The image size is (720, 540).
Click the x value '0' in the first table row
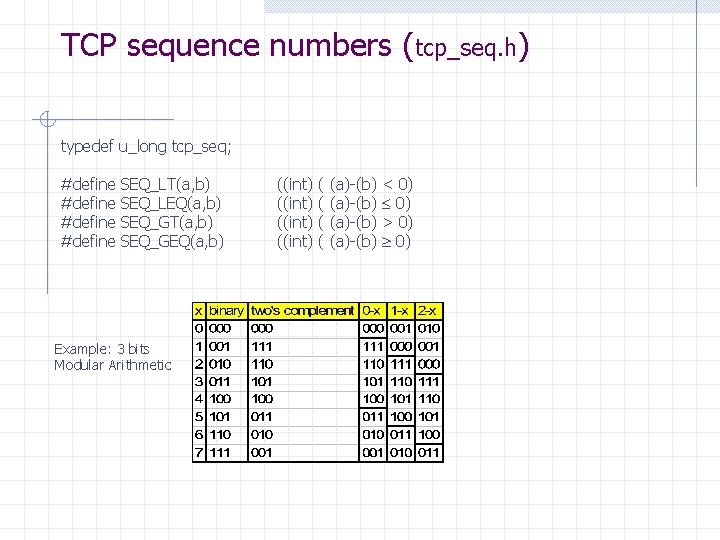(x=199, y=328)
